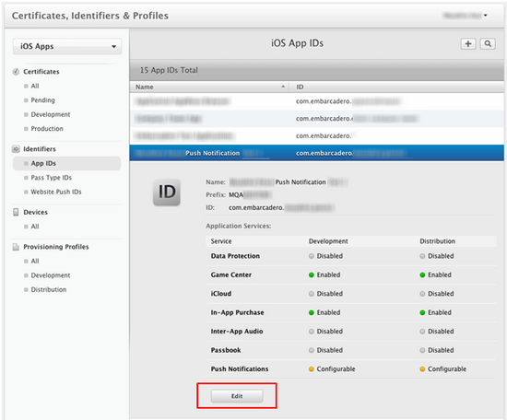This screenshot has height=420, width=507.
Task: Click Game Center Development Enabled green indicator
Action: click(312, 275)
